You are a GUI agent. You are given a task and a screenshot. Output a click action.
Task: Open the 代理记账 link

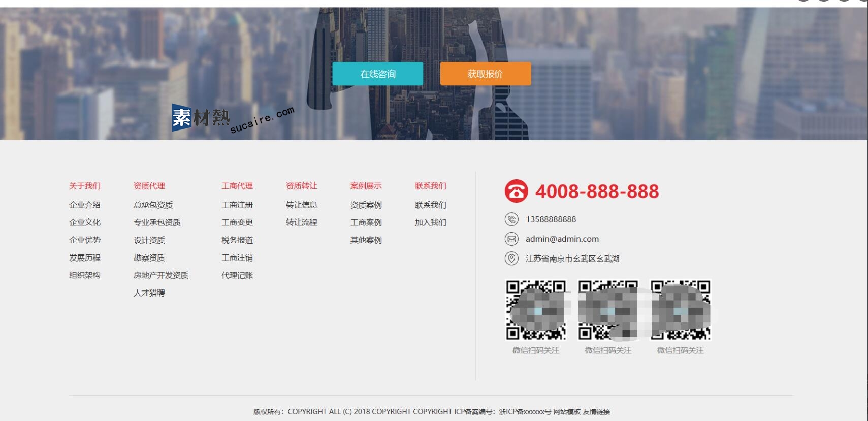(237, 275)
